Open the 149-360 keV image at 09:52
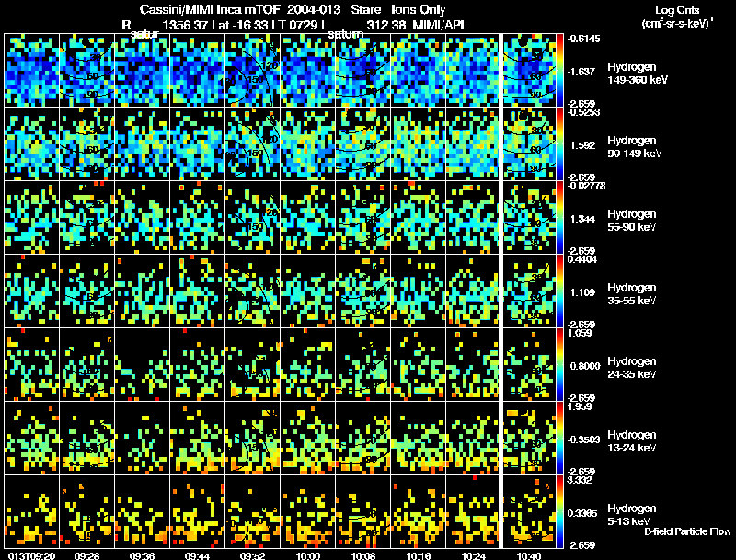 (x=252, y=70)
